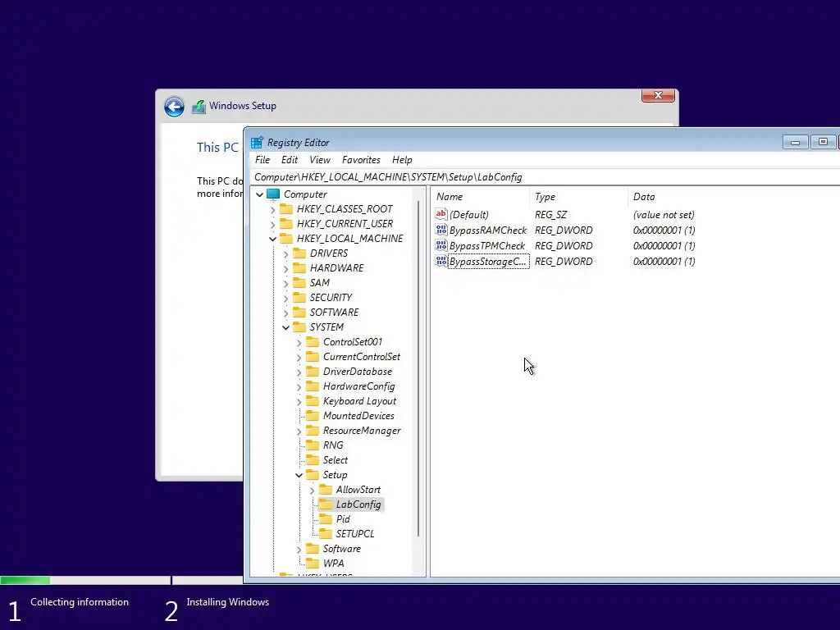Screen dimensions: 840x630
Task: Click the MountedDevices folder icon
Action: coord(313,416)
